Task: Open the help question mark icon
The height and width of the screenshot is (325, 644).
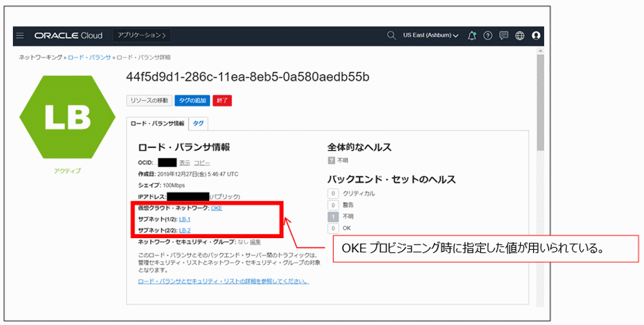Action: click(488, 35)
